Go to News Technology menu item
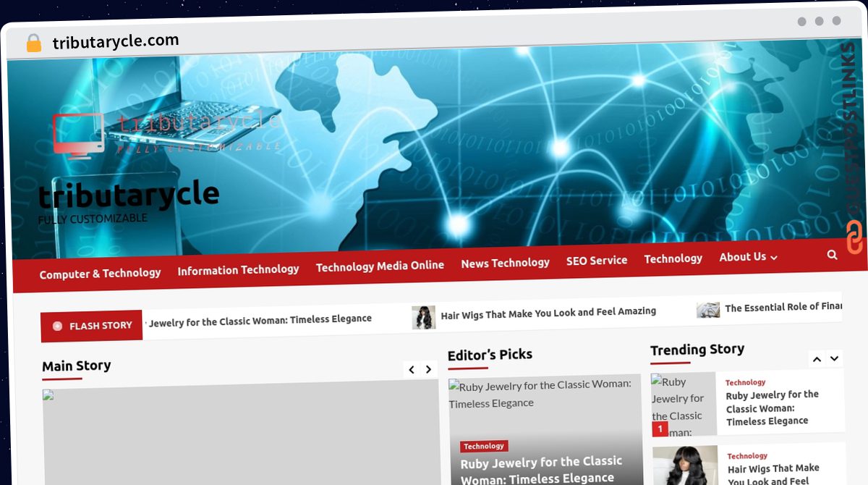Screen dimensions: 868x485 (505, 263)
